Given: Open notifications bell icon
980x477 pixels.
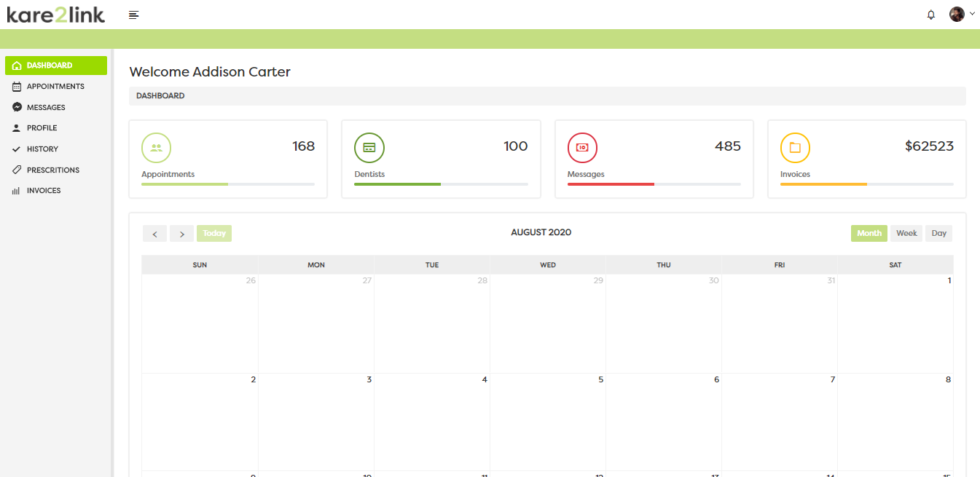Looking at the screenshot, I should pyautogui.click(x=930, y=15).
